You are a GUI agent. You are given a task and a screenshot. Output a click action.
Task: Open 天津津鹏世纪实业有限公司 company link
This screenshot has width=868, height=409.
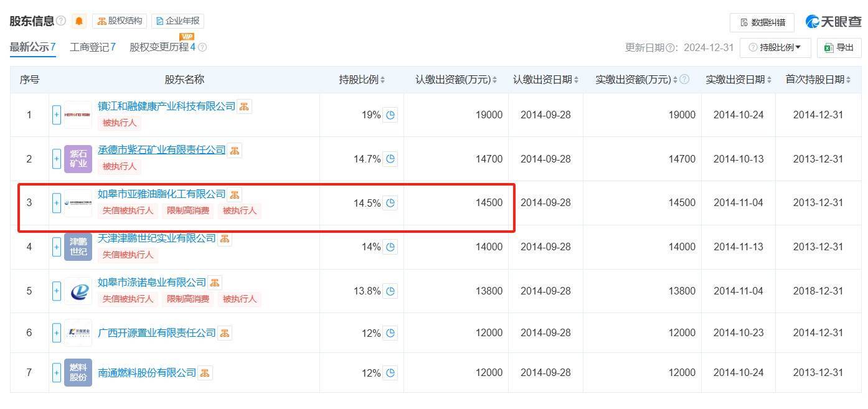point(157,238)
